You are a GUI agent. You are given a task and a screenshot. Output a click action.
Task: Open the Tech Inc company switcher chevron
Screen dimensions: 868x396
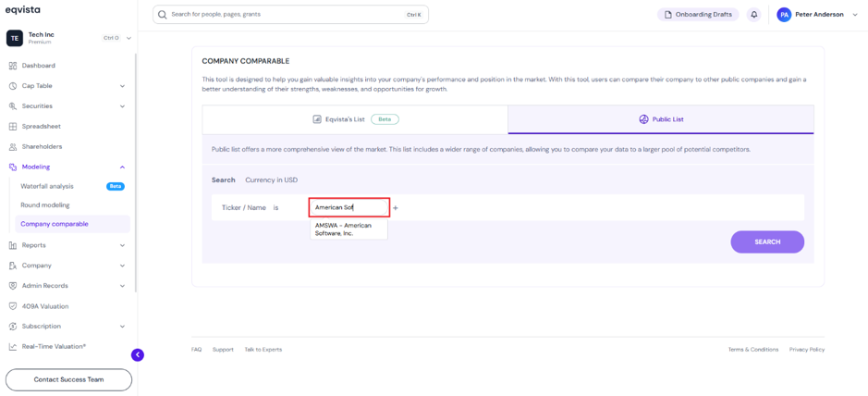coord(129,38)
